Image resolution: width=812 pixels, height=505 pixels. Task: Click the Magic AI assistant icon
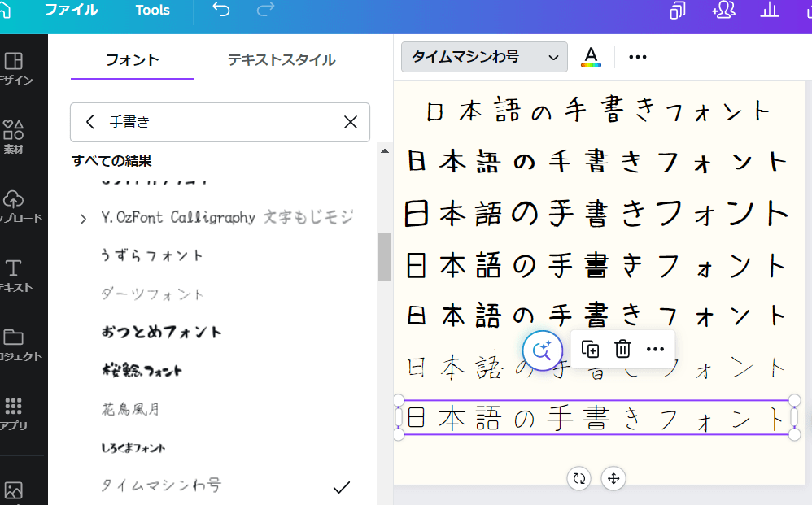[x=542, y=350]
